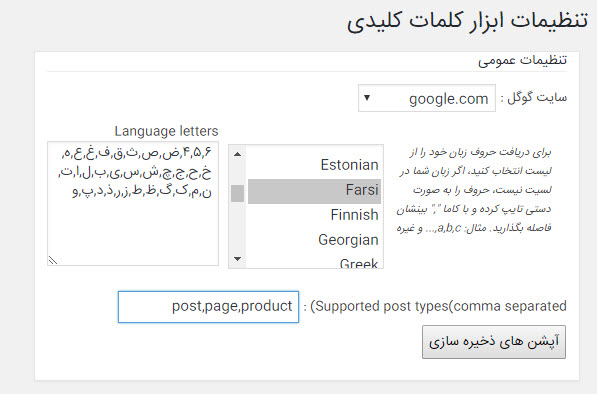The height and width of the screenshot is (394, 597).
Task: Select Farsi in the language list
Action: coord(314,190)
